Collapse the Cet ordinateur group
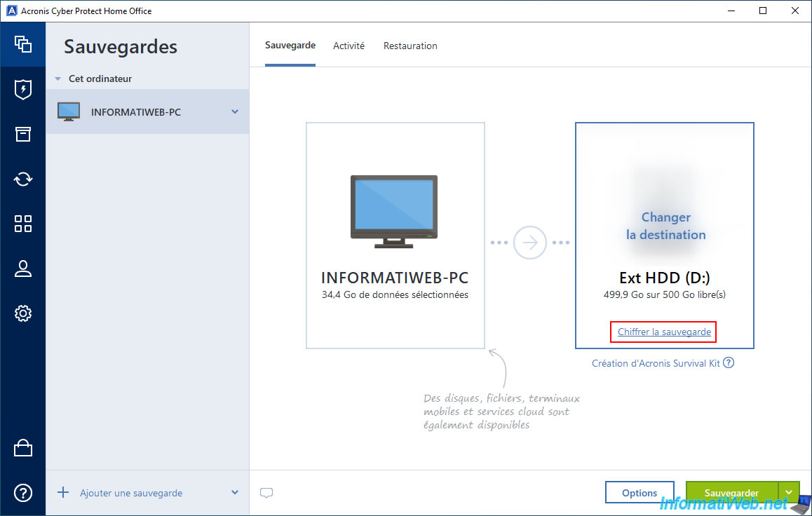 58,79
